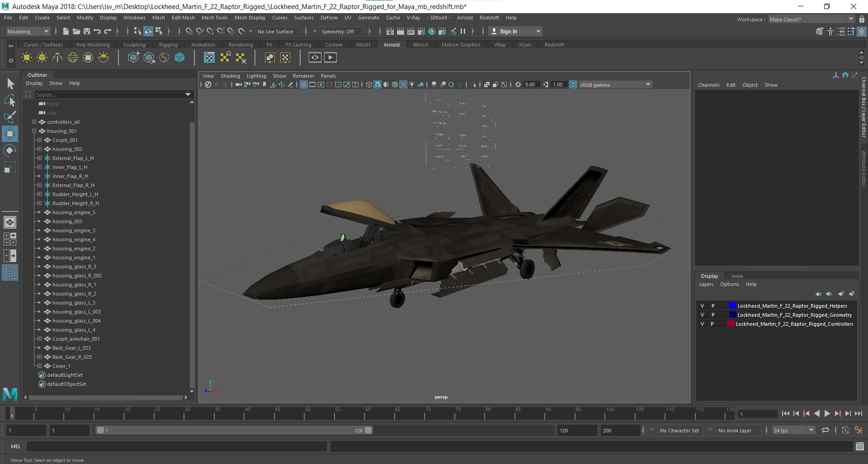
Task: Toggle visibility of Rigged_Controllers layer
Action: pos(702,324)
